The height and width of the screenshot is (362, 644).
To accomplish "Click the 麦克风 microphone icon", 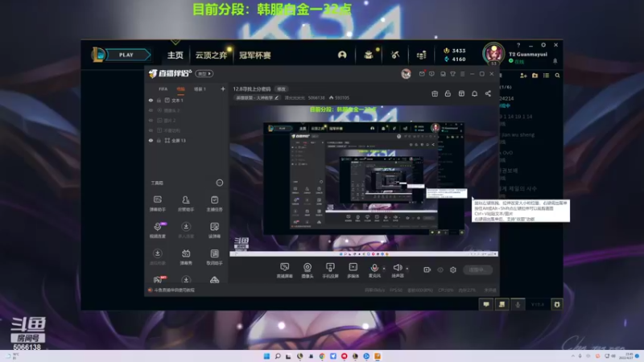I will pyautogui.click(x=374, y=268).
